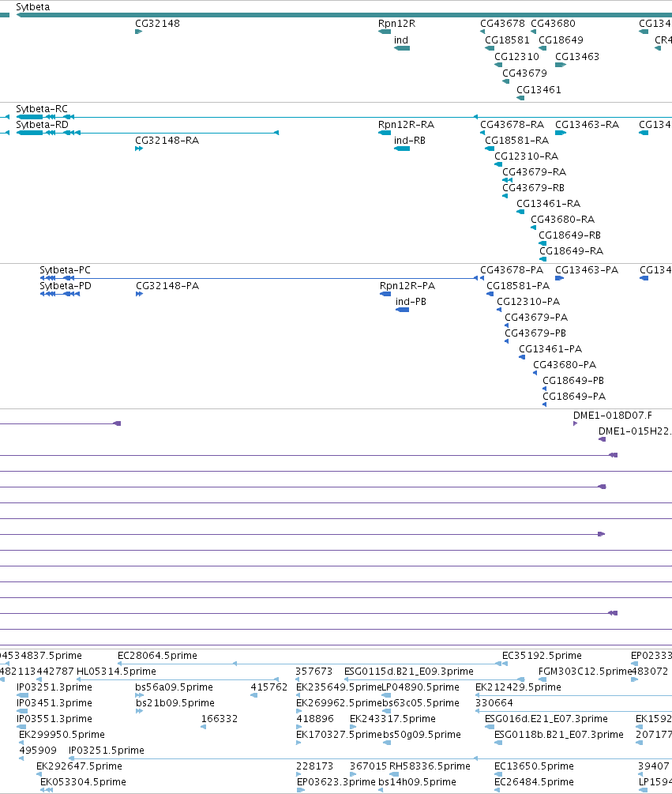
Task: Open the ESG016d.E21_E07.3prime EST label
Action: tap(546, 718)
